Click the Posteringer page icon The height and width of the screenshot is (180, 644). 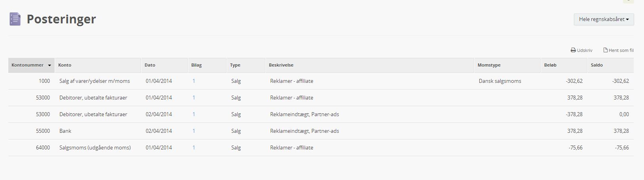tap(15, 19)
